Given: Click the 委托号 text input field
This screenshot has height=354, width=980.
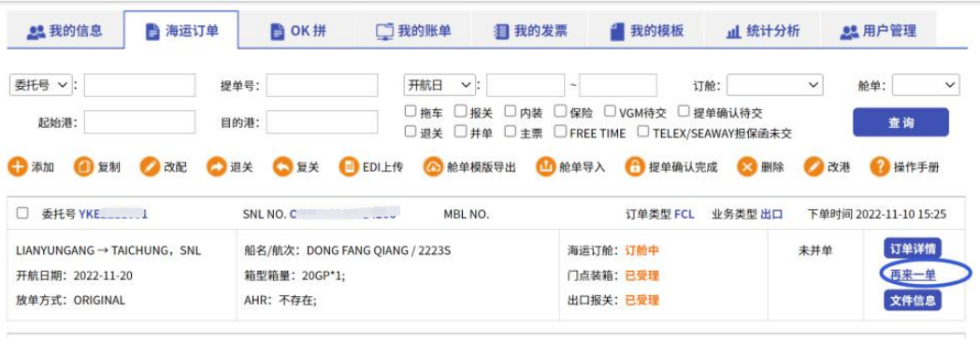Looking at the screenshot, I should [x=139, y=85].
